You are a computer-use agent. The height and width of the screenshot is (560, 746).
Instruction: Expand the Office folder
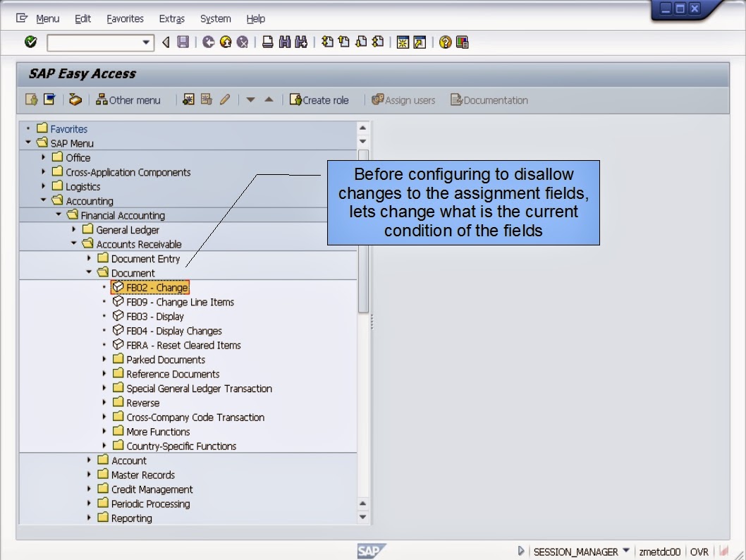[43, 157]
